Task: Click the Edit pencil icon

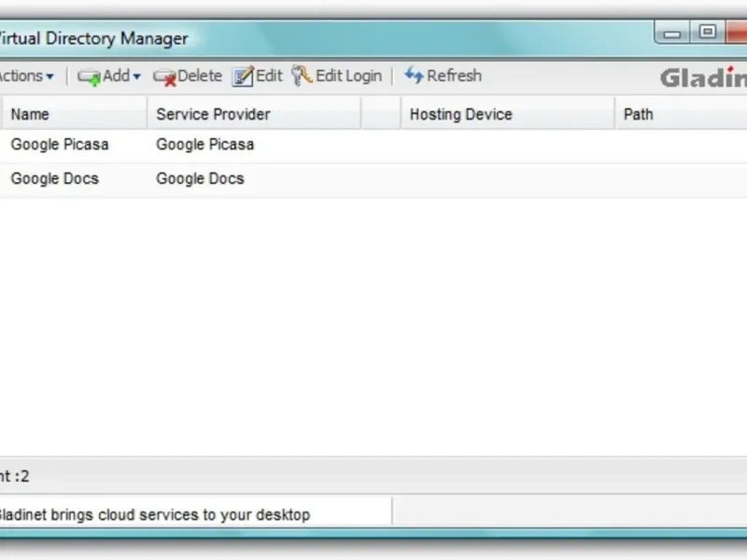Action: coord(243,77)
